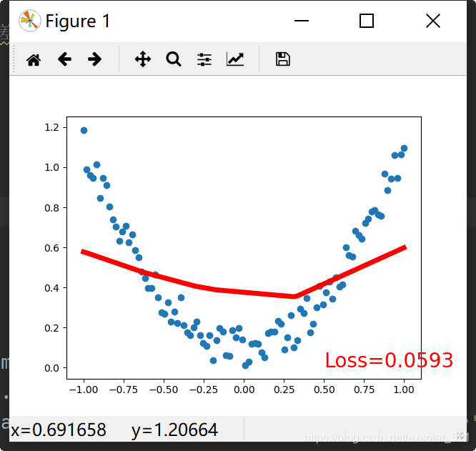
Task: Open configure subplots dialog
Action: (204, 59)
